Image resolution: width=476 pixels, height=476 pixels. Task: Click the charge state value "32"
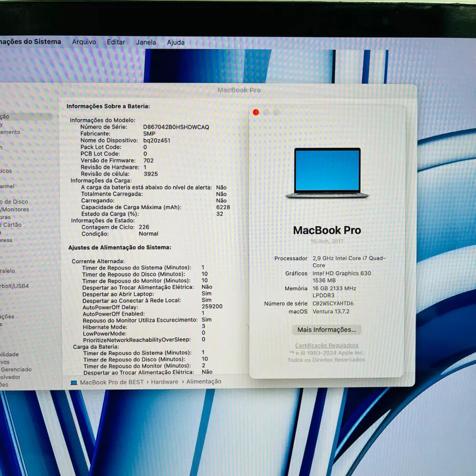click(x=220, y=214)
